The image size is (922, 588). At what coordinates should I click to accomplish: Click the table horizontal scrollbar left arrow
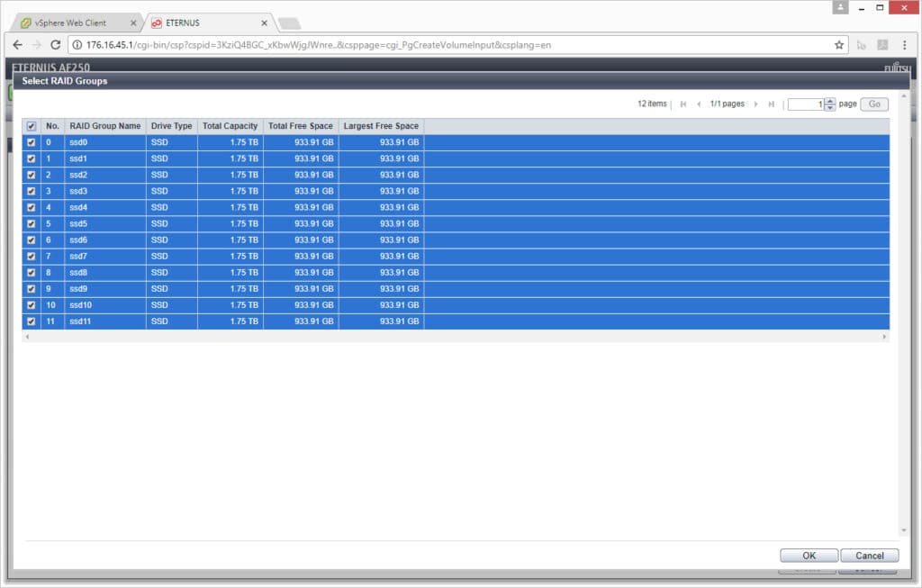point(27,337)
